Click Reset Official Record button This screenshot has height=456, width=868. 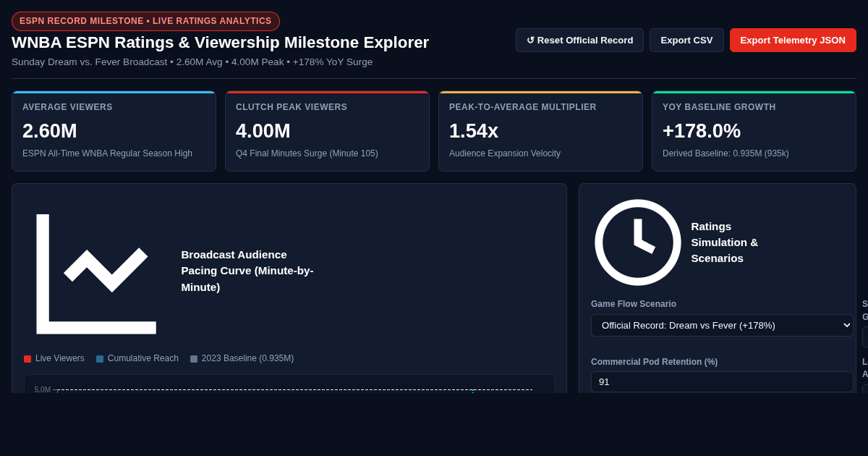[x=579, y=41]
